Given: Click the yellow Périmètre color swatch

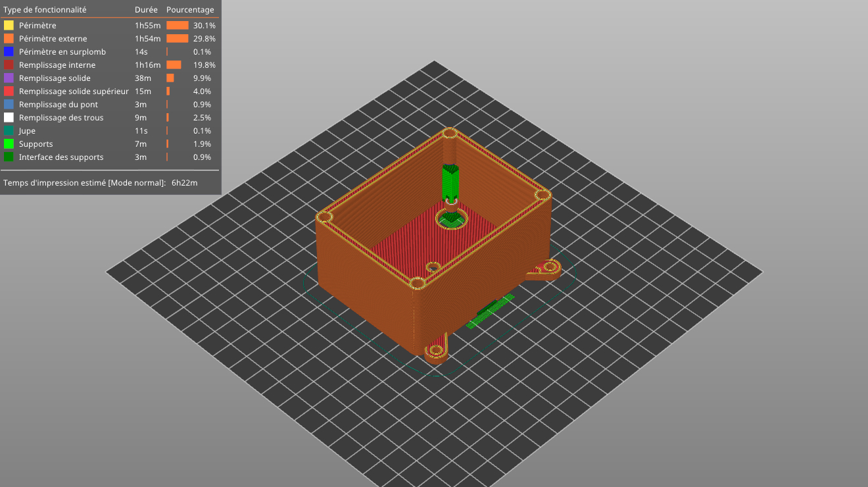Looking at the screenshot, I should 9,26.
